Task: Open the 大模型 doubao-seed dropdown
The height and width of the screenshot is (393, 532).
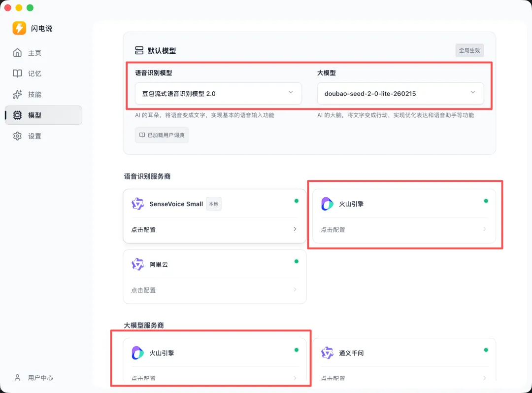Action: [x=400, y=93]
